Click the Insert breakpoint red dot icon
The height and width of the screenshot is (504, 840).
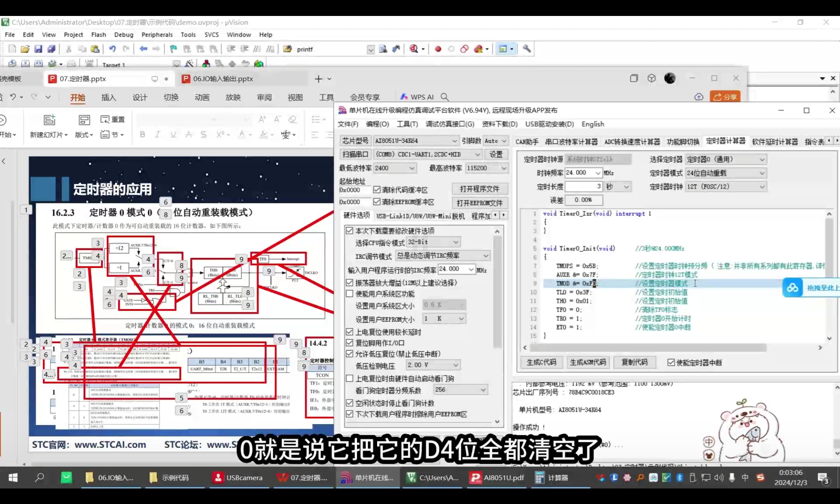tap(438, 49)
